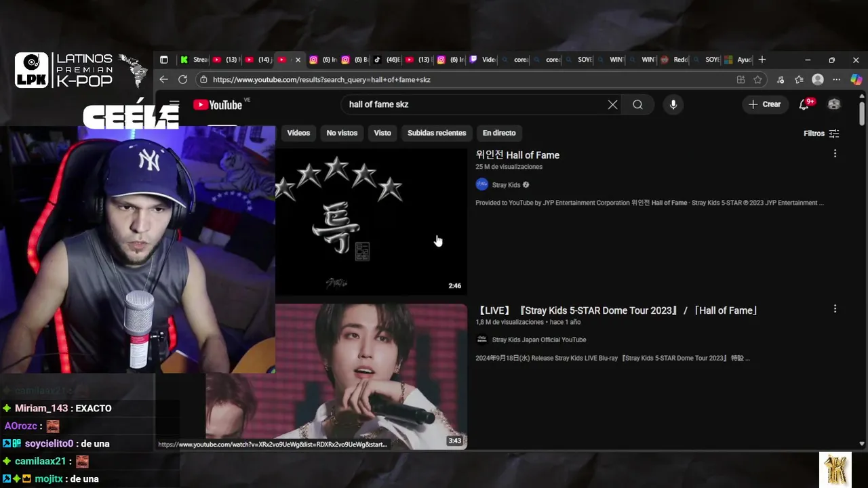Switch to the Ayuda browser tab

738,60
